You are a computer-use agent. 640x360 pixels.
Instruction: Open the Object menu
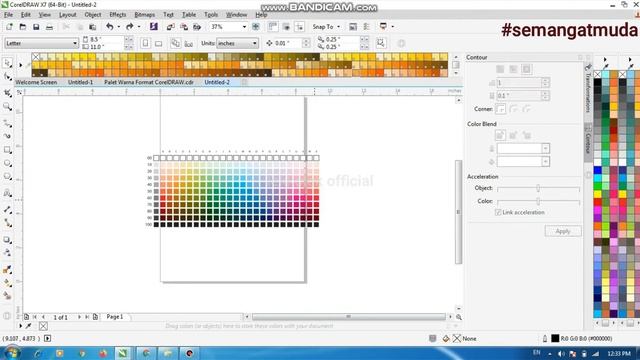93,15
